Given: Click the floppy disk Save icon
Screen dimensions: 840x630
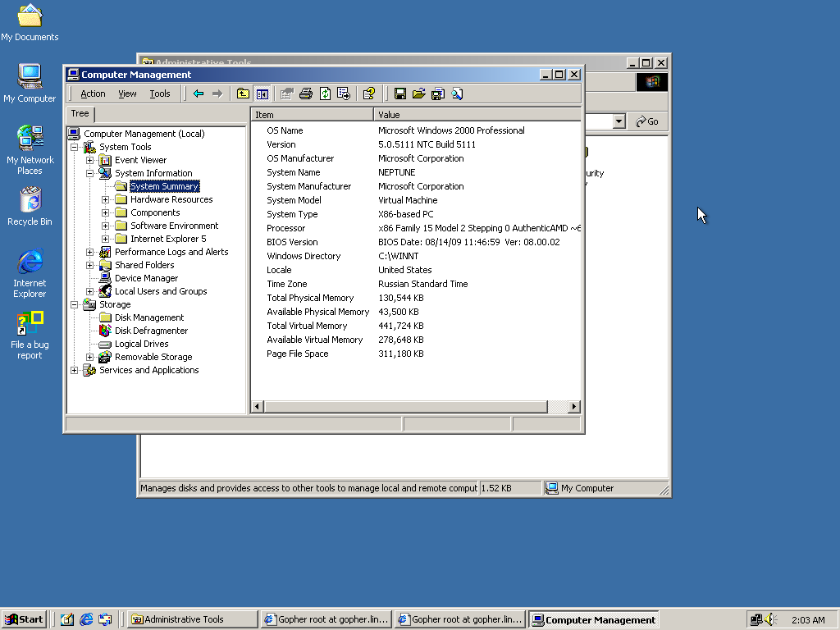Looking at the screenshot, I should (x=399, y=94).
